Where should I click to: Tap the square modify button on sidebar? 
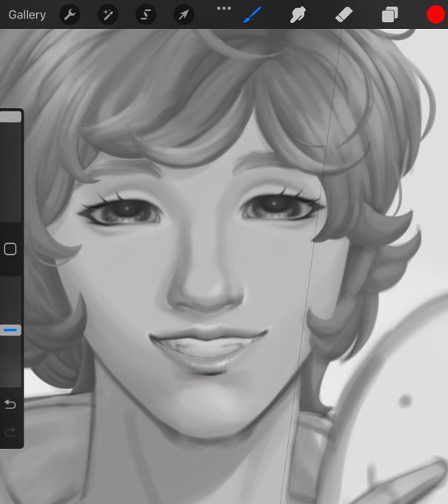pyautogui.click(x=10, y=249)
